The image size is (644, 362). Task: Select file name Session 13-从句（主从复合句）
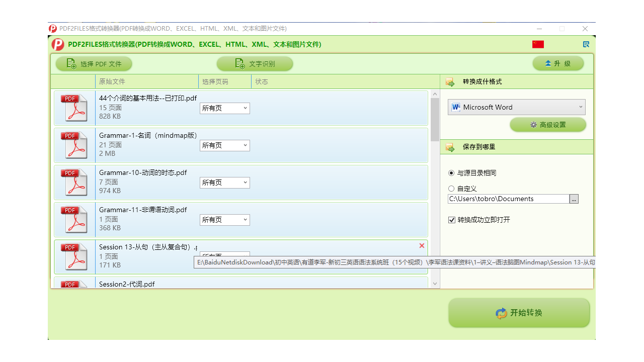click(148, 247)
